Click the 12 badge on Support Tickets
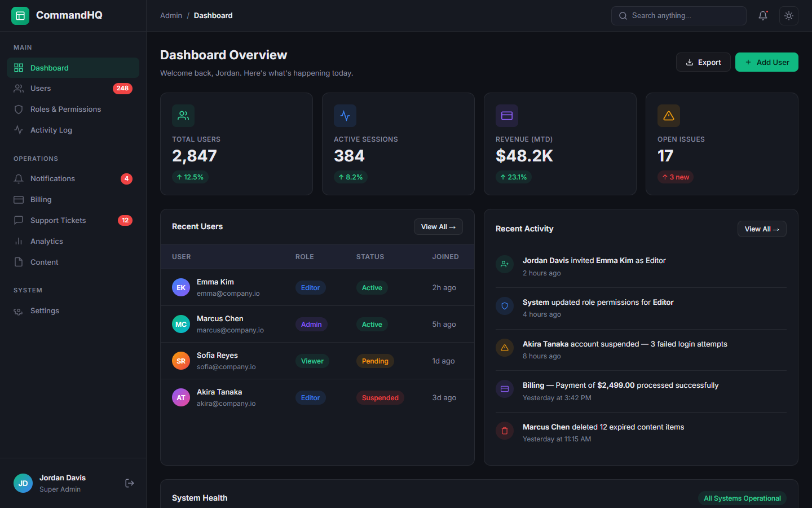Image resolution: width=812 pixels, height=508 pixels. [x=125, y=221]
